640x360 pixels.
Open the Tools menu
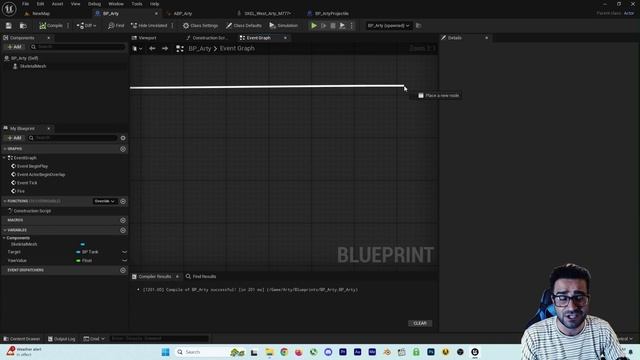pyautogui.click(x=137, y=4)
